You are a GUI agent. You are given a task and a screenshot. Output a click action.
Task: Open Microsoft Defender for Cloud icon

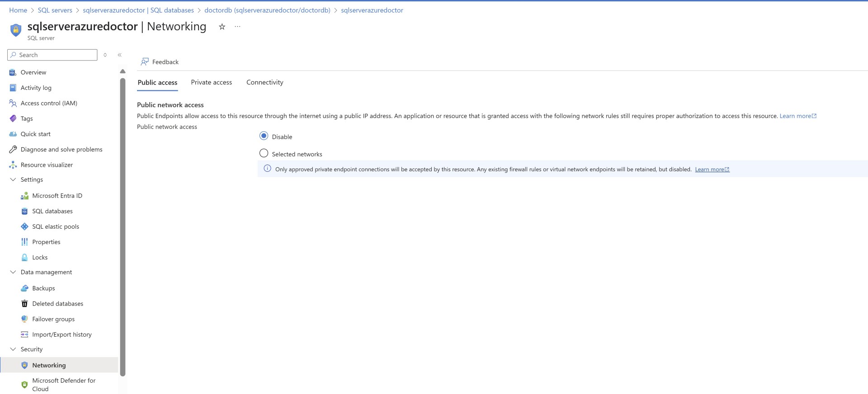24,385
